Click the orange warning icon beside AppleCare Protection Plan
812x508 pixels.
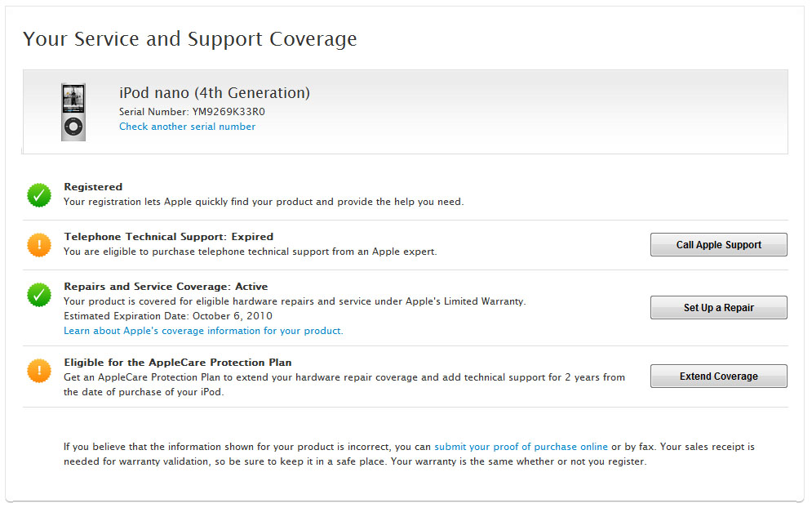pos(39,371)
